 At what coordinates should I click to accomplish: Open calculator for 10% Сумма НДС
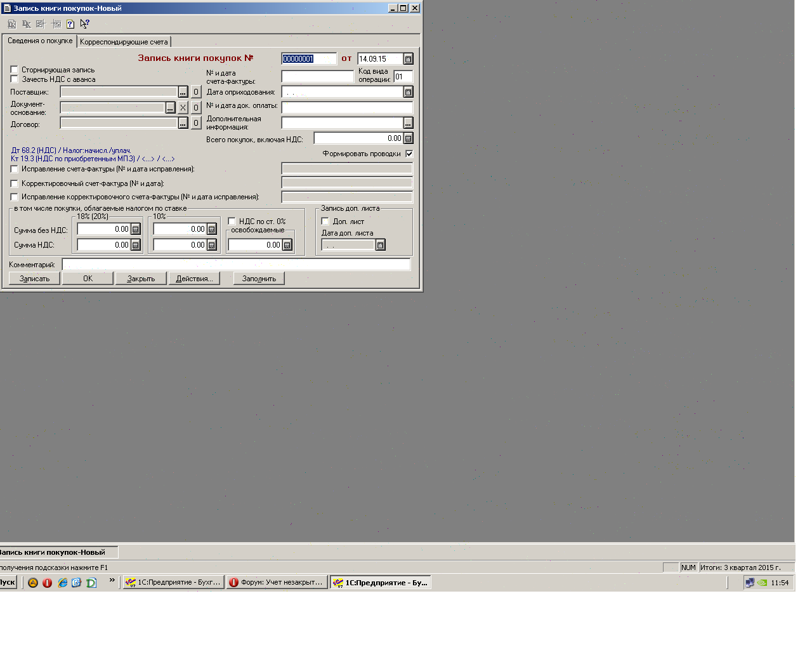(x=212, y=245)
